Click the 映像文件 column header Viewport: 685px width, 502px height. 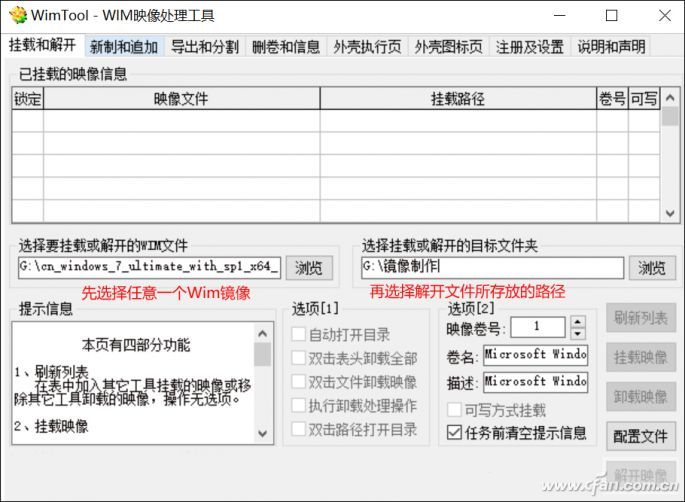pos(181,98)
